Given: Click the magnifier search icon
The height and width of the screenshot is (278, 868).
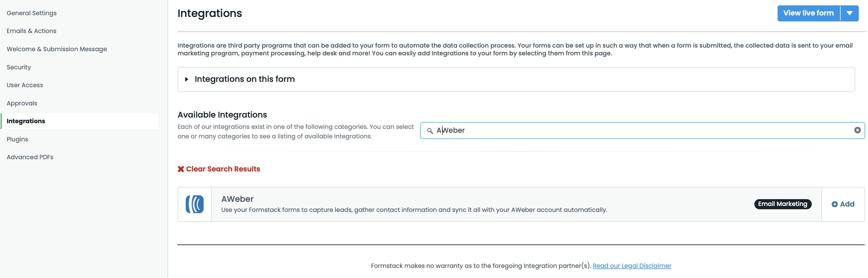Looking at the screenshot, I should point(430,131).
